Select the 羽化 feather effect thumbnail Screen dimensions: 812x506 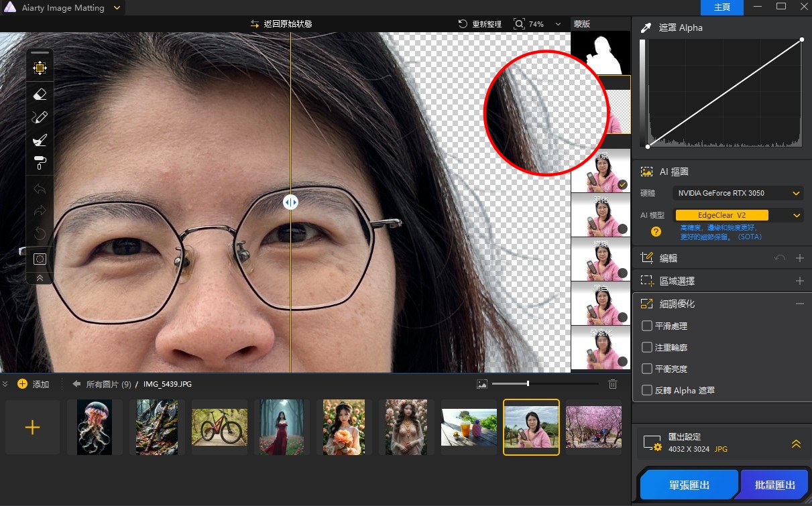pyautogui.click(x=601, y=214)
